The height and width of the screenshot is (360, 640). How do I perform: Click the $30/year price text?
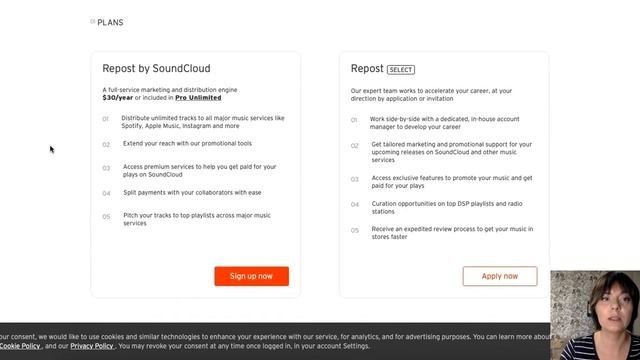(x=118, y=98)
